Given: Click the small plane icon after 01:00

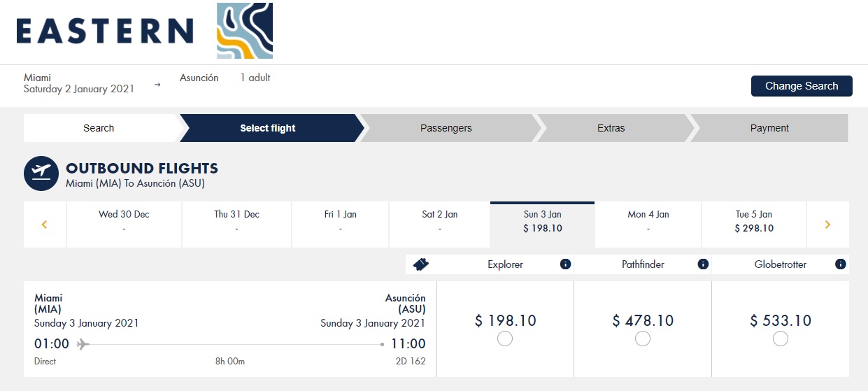Looking at the screenshot, I should point(83,344).
